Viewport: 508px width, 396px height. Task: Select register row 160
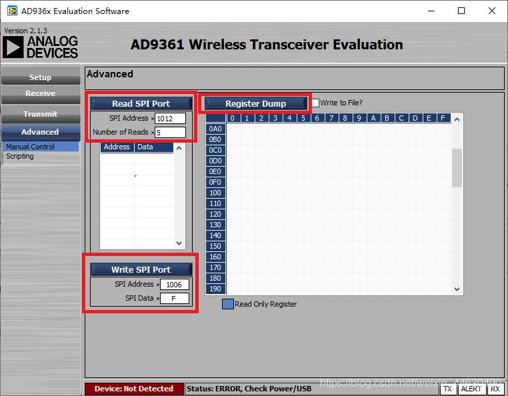click(215, 257)
